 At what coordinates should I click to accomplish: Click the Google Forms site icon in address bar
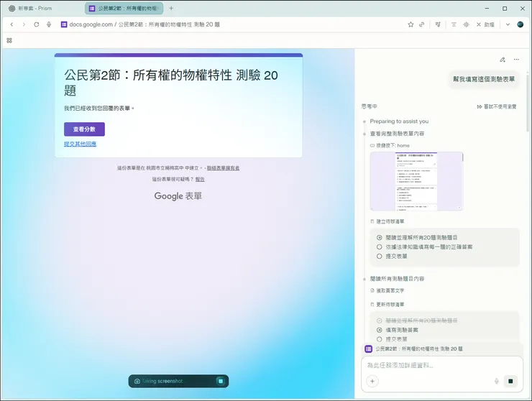[x=64, y=24]
